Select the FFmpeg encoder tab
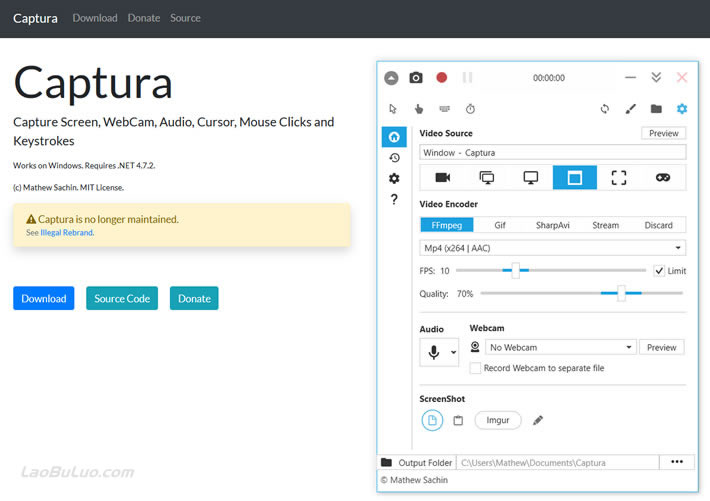 (446, 225)
